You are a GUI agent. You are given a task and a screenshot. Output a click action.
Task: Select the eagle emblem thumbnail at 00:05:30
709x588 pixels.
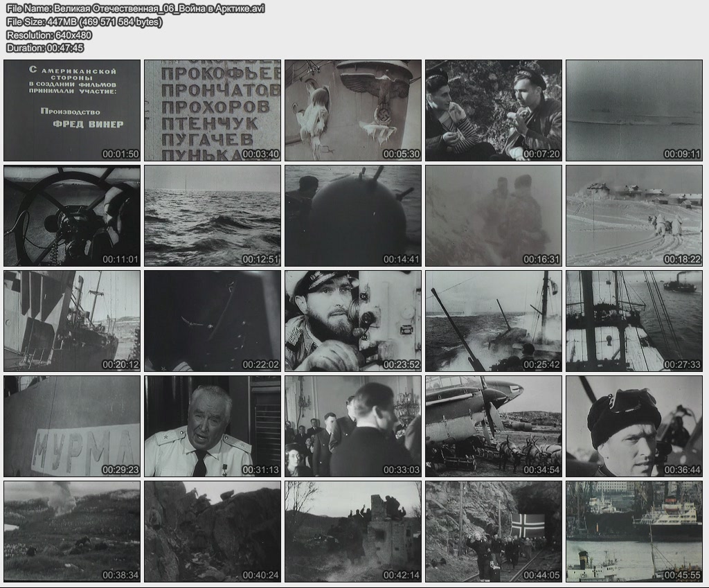tap(353, 110)
